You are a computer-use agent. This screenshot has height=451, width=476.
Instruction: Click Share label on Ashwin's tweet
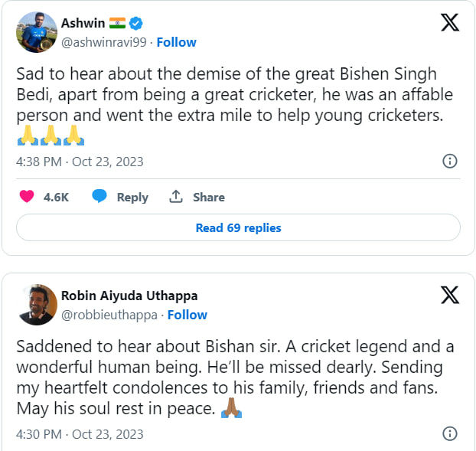[x=208, y=197]
